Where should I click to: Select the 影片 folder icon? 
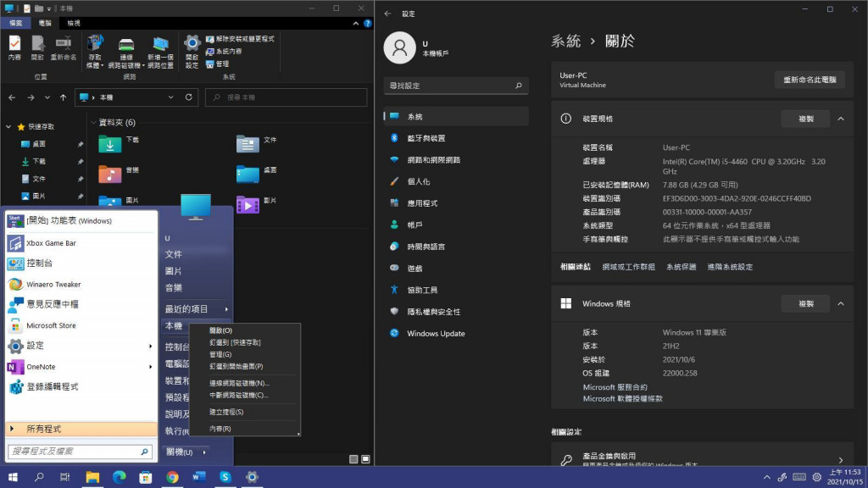pyautogui.click(x=248, y=205)
